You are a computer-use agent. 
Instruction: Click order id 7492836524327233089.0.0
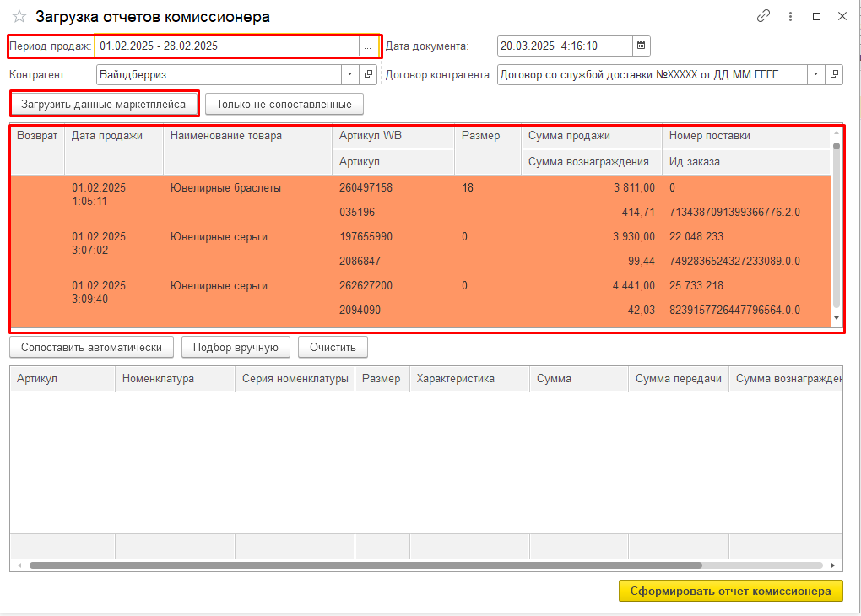tap(734, 261)
